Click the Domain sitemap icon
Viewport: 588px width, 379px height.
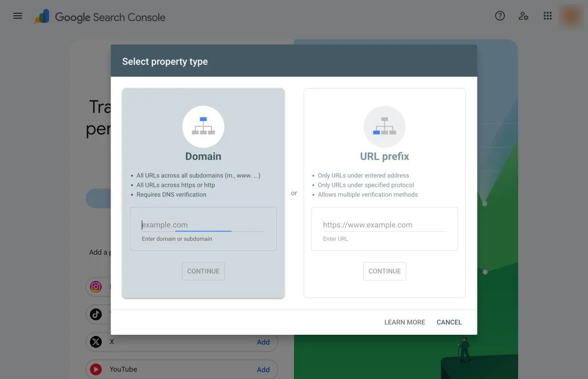[203, 126]
